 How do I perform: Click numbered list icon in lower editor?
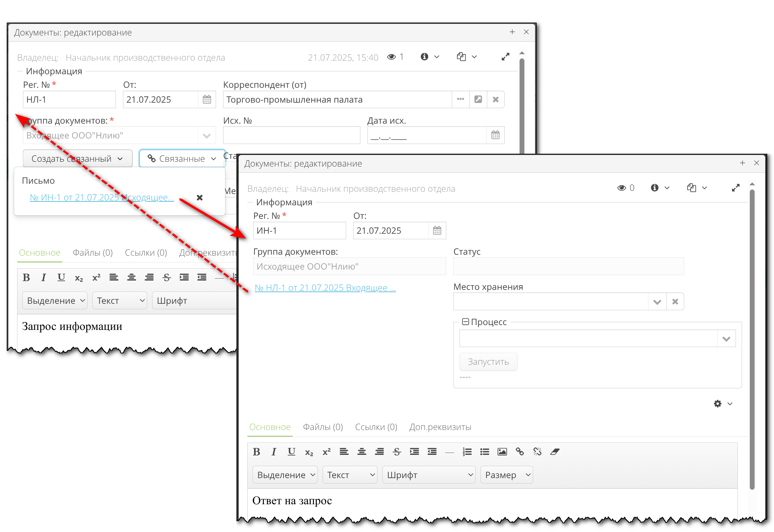[467, 452]
